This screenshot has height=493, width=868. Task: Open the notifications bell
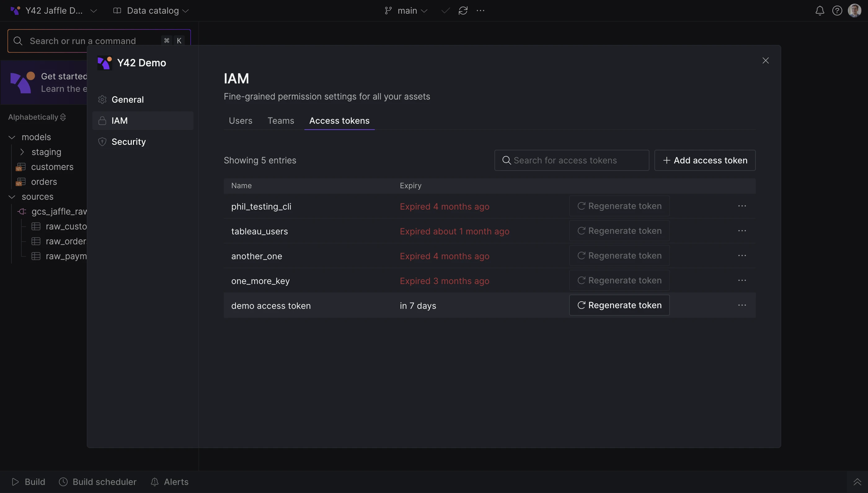click(x=820, y=11)
